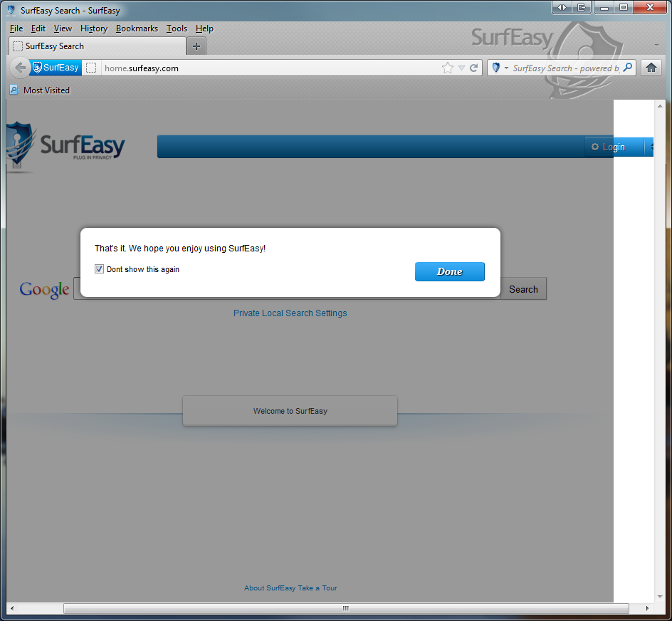
Task: Click the Most Visited bookmark icon
Action: pos(14,90)
